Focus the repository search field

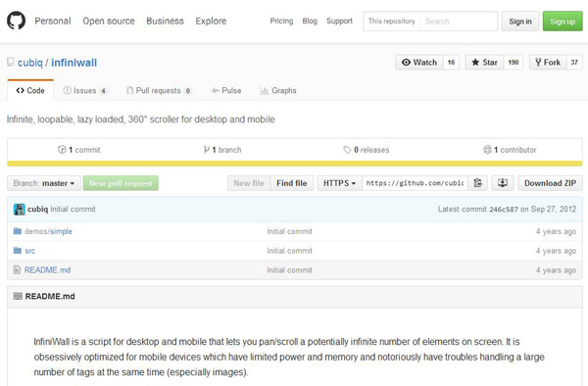point(459,22)
